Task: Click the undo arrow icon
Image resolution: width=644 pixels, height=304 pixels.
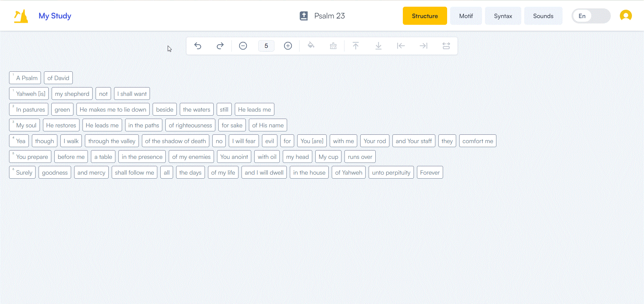Action: click(198, 46)
